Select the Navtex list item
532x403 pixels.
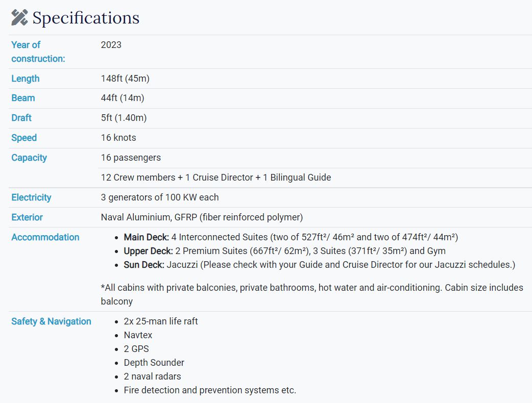coord(138,335)
